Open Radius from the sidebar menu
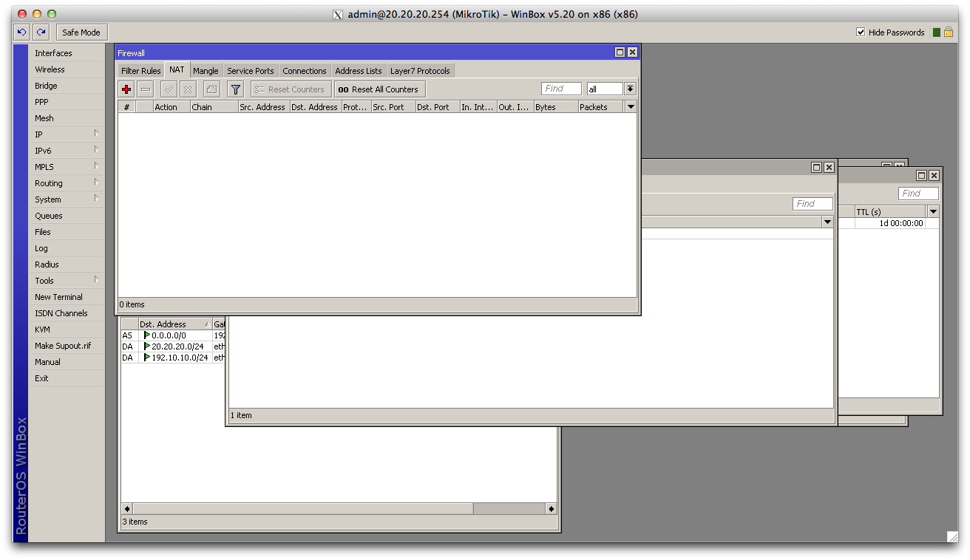The width and height of the screenshot is (970, 560). click(67, 264)
